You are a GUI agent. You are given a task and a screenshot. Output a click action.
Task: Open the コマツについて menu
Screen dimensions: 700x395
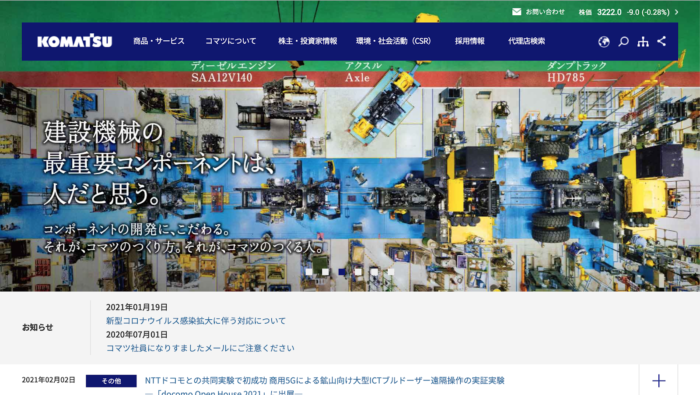point(230,41)
